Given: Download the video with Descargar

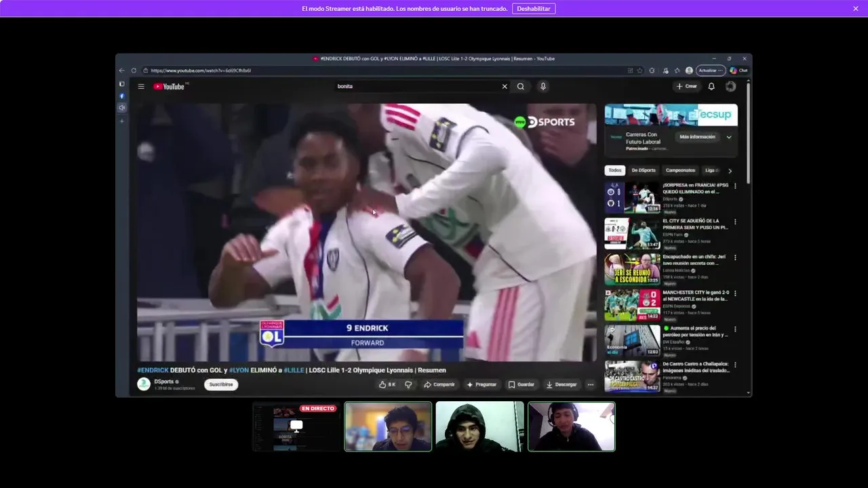Looking at the screenshot, I should tap(561, 384).
